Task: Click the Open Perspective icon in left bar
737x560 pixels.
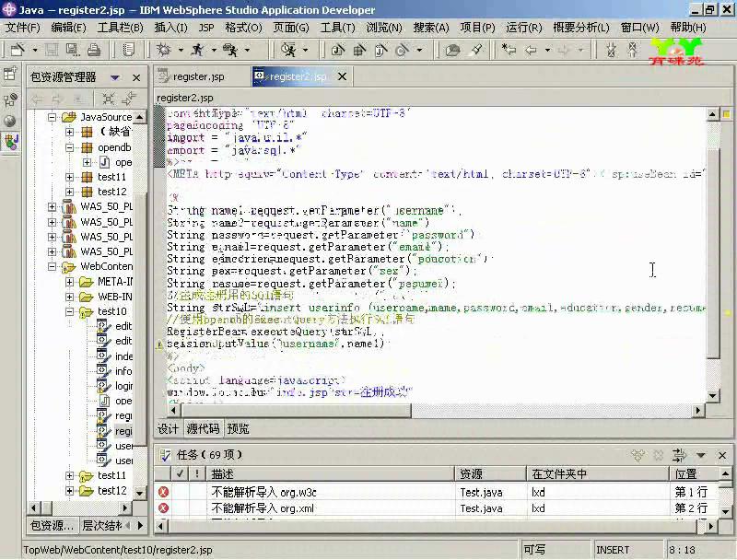Action: [x=10, y=74]
